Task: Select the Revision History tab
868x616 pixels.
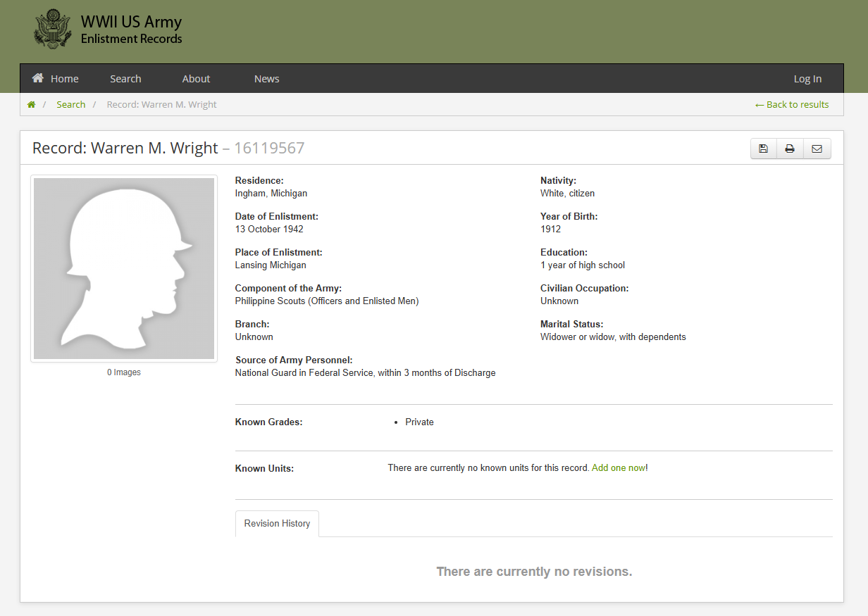Action: 277,524
